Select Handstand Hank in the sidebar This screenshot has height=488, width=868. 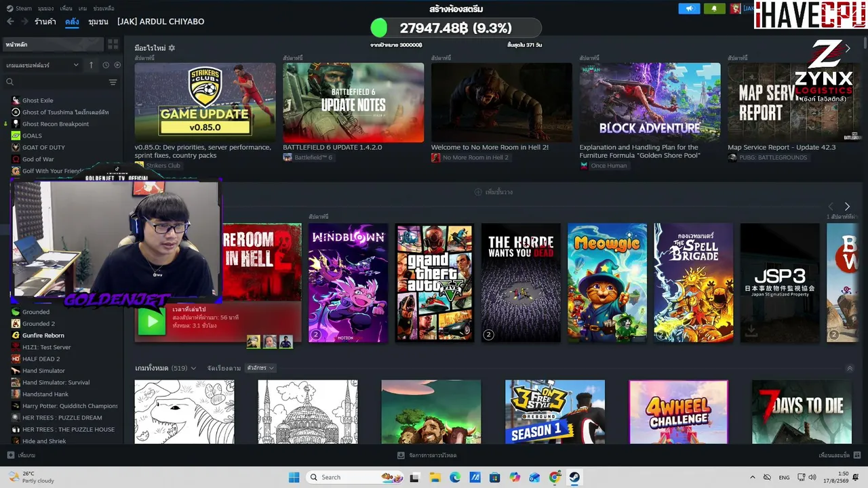45,394
